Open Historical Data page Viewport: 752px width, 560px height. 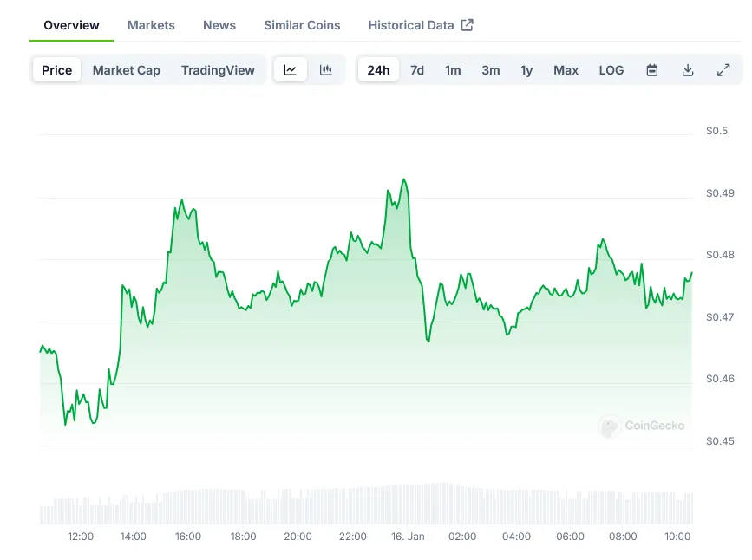410,25
